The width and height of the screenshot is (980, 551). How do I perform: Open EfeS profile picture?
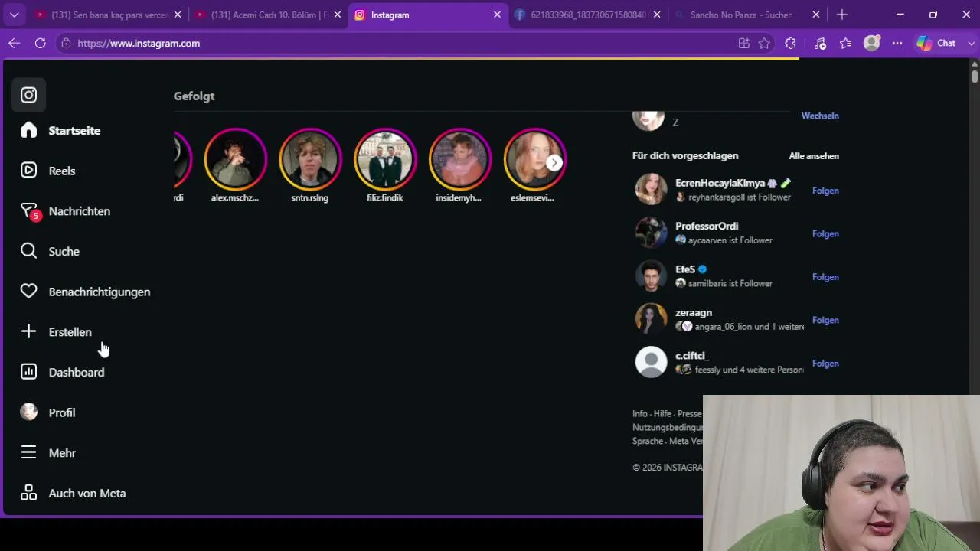(651, 276)
